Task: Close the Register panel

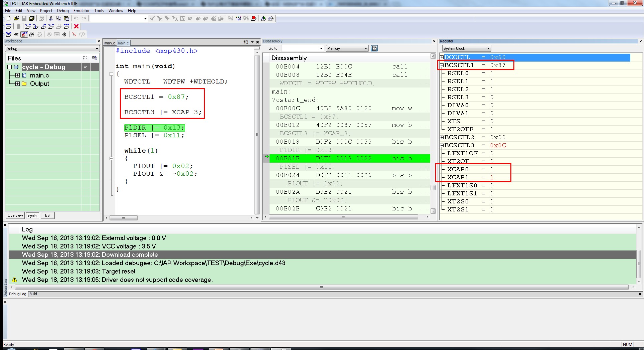Action: pyautogui.click(x=640, y=41)
